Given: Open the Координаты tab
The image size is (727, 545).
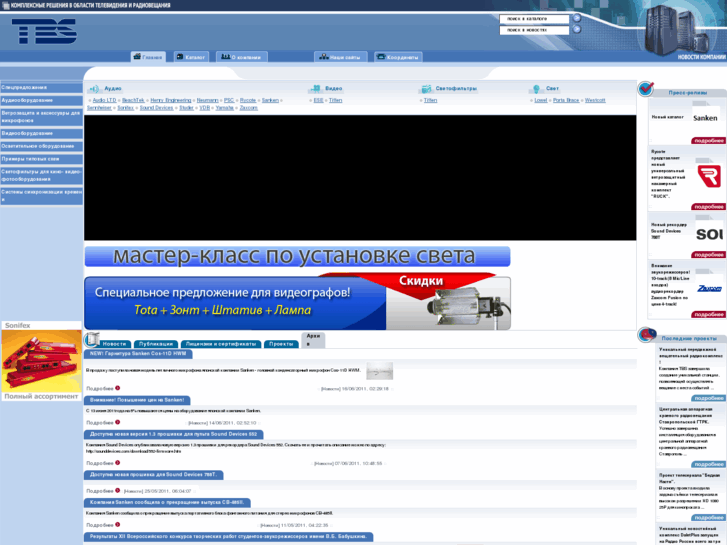Looking at the screenshot, I should tap(398, 57).
